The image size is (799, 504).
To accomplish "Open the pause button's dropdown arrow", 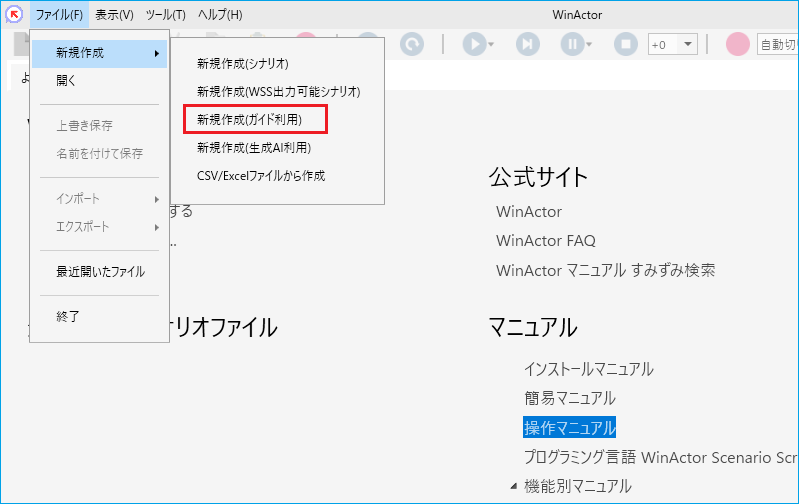I will click(589, 45).
